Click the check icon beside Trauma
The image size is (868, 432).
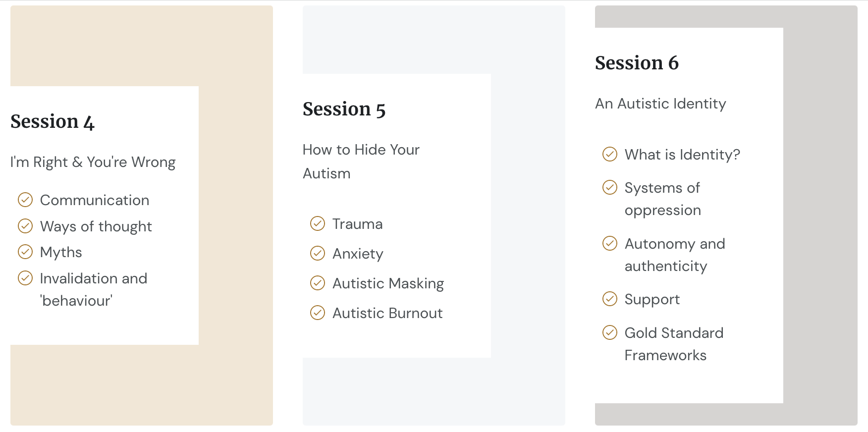click(x=318, y=223)
